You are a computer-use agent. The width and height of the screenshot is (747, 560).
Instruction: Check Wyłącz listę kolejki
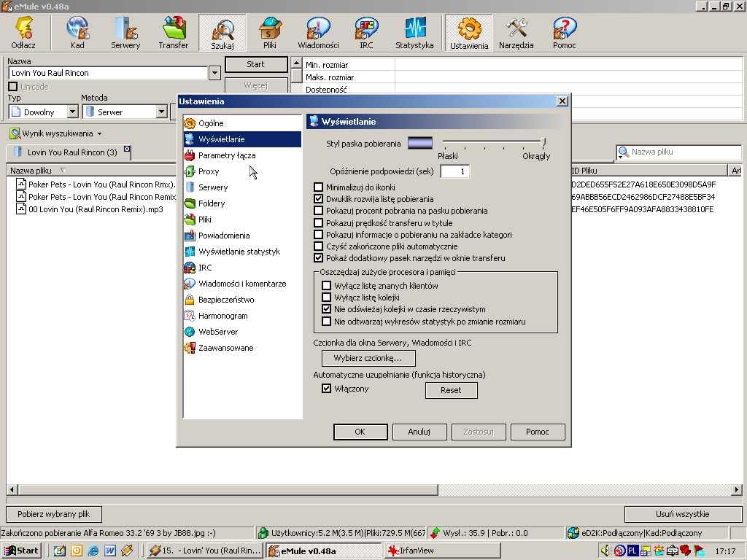click(326, 297)
